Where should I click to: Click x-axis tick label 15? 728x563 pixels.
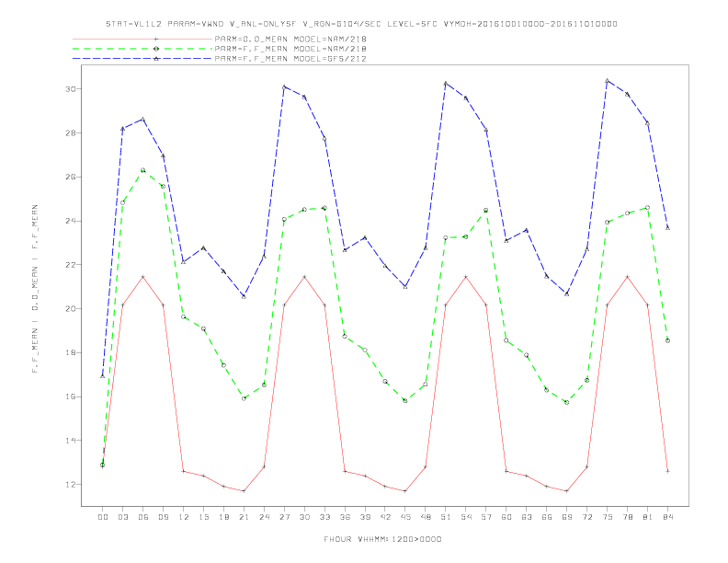tap(203, 517)
